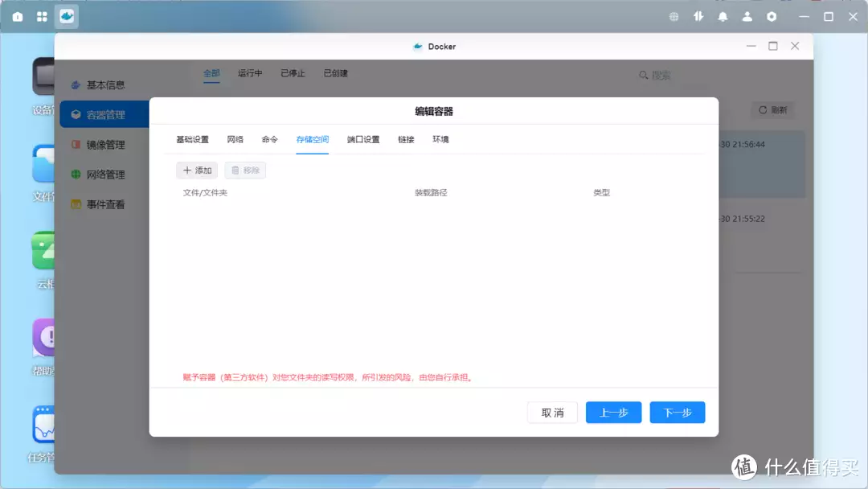Click the 基本信息 whale icon
This screenshot has width=868, height=489.
click(x=76, y=84)
